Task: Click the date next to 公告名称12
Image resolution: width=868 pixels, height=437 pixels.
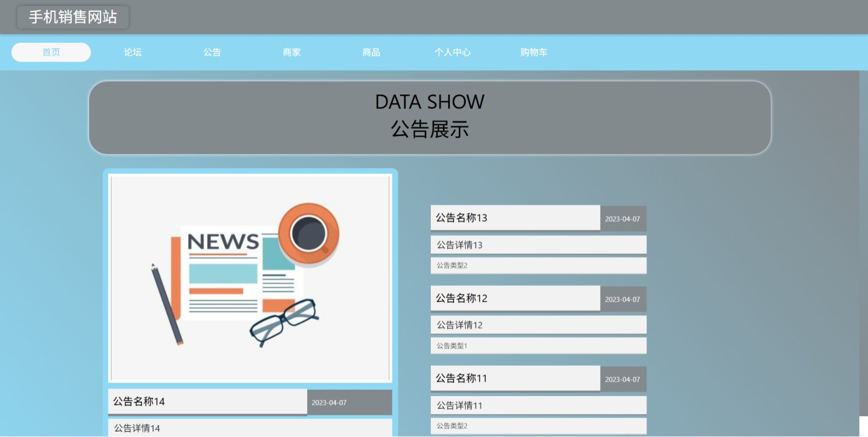Action: 623,299
